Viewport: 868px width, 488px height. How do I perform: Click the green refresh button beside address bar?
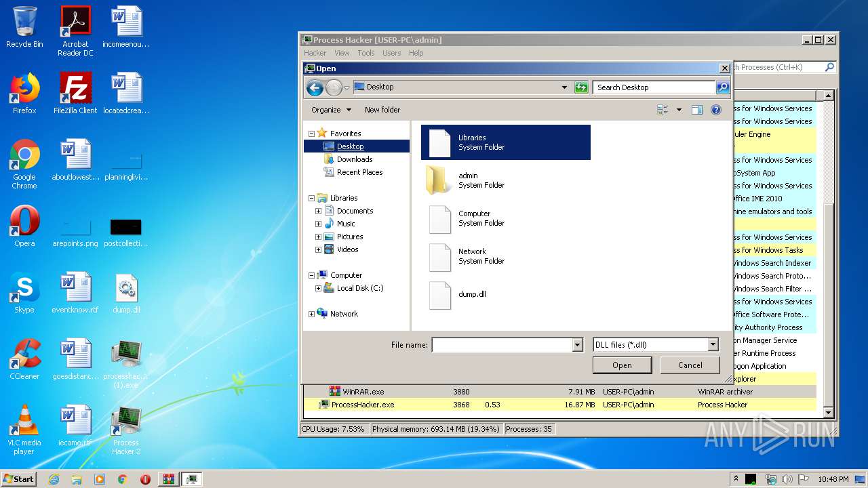click(x=581, y=87)
